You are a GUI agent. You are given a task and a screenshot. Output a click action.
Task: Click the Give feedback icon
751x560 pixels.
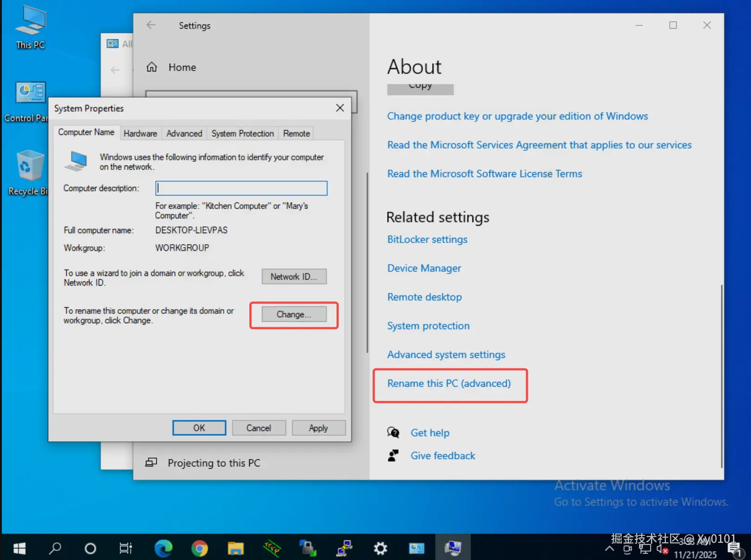click(x=393, y=456)
